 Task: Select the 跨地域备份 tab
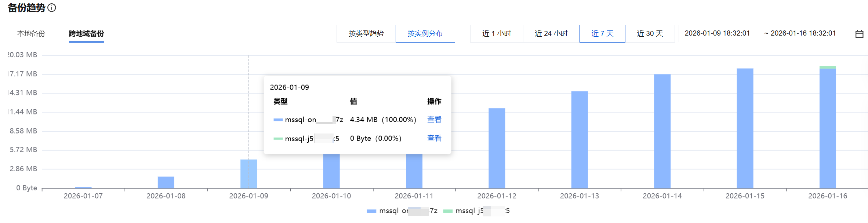pyautogui.click(x=86, y=33)
